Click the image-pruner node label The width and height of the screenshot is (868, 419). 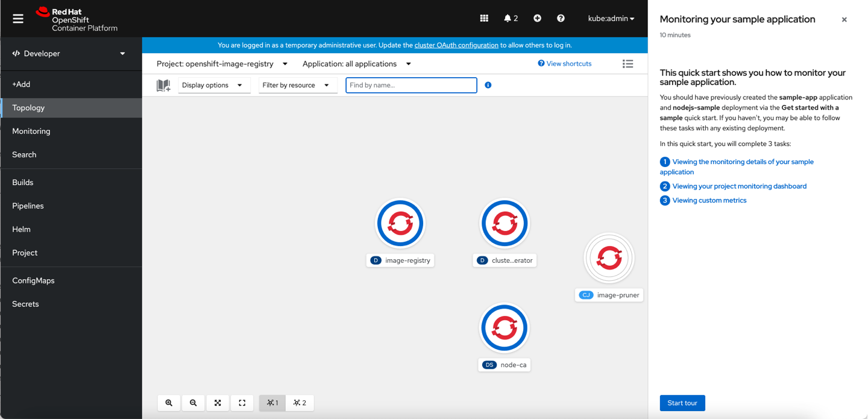[609, 295]
